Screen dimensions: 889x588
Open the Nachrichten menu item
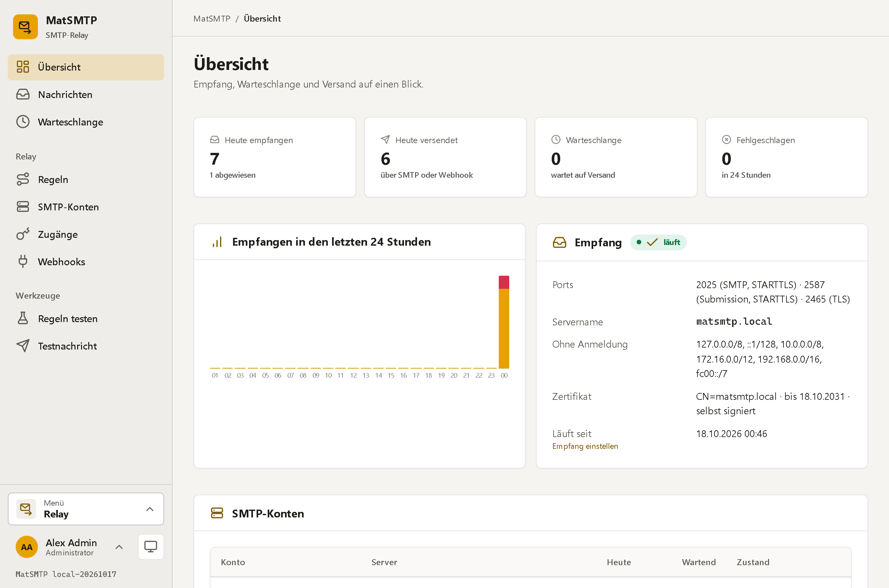[x=86, y=94]
